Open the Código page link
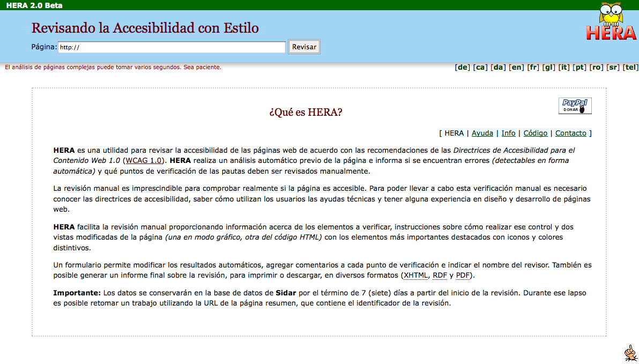This screenshot has width=639, height=364. click(x=535, y=133)
